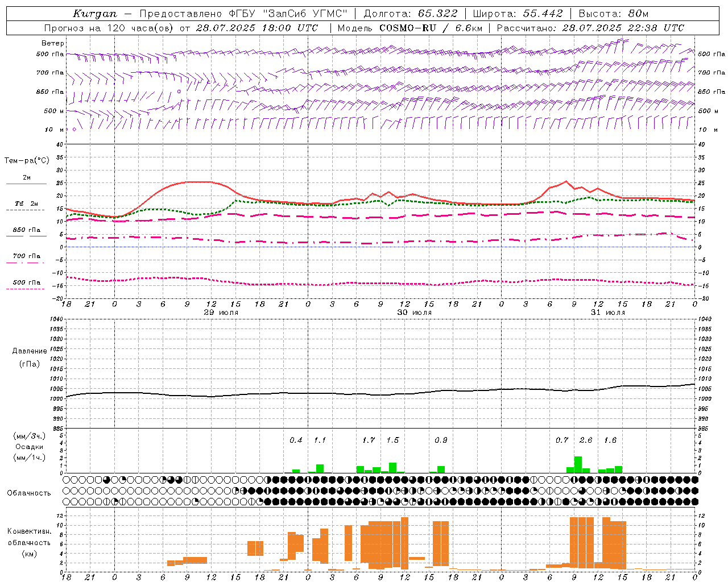Select the text 'Предоставлено ФГБУ "ЗапСиб УГМС"'

point(243,14)
